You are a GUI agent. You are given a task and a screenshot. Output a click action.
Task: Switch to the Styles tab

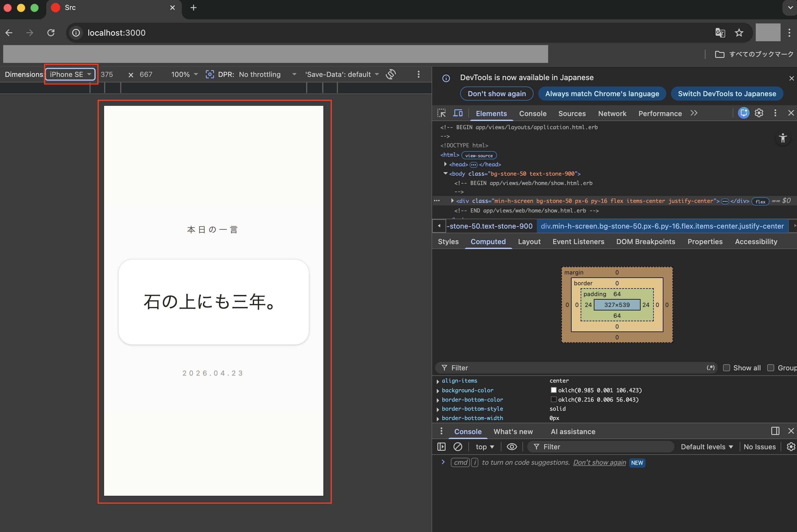tap(448, 241)
